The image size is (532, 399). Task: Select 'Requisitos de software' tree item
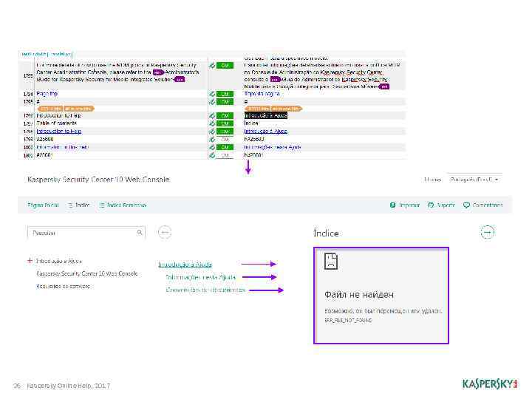tap(63, 287)
